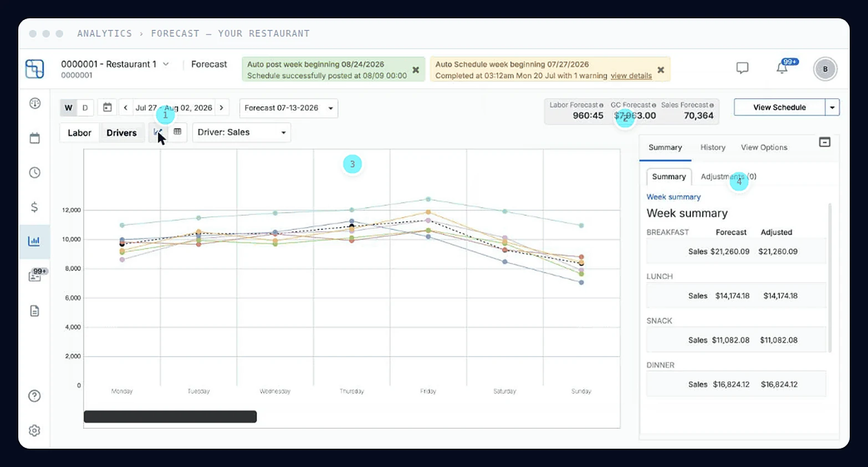Switch to table grid view icon

pyautogui.click(x=177, y=132)
